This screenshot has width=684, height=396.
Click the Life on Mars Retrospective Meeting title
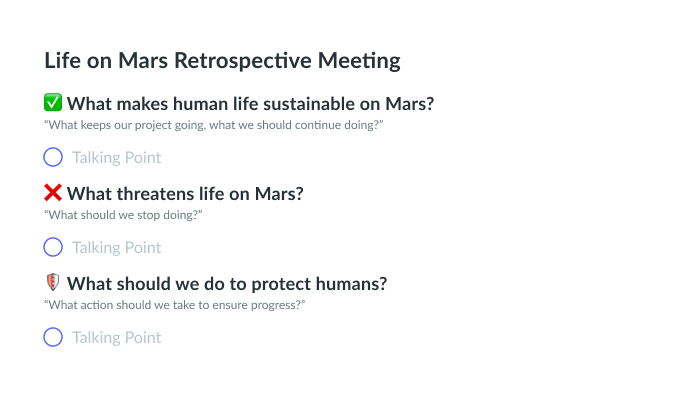[x=222, y=61]
